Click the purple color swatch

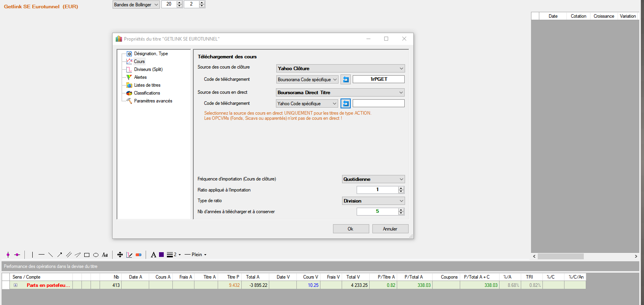pos(161,255)
